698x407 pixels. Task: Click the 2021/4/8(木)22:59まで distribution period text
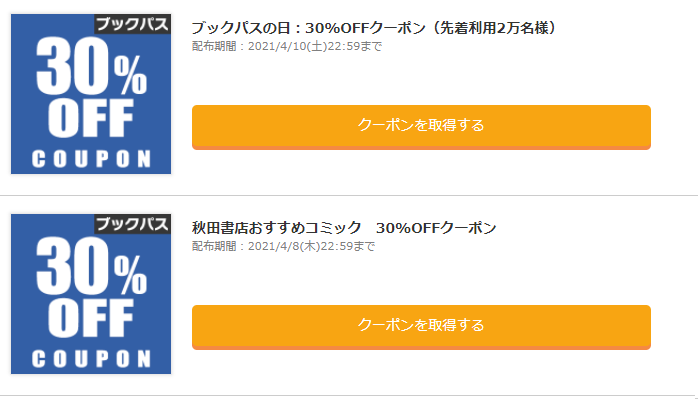pos(311,246)
